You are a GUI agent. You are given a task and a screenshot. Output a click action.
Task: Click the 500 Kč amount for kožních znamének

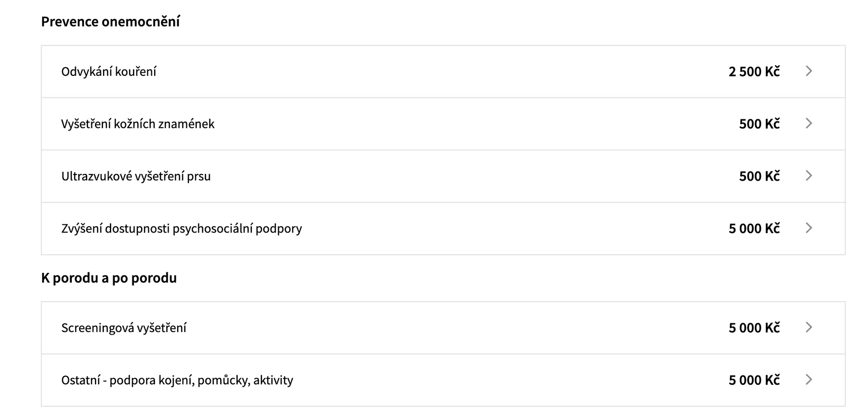coord(759,124)
